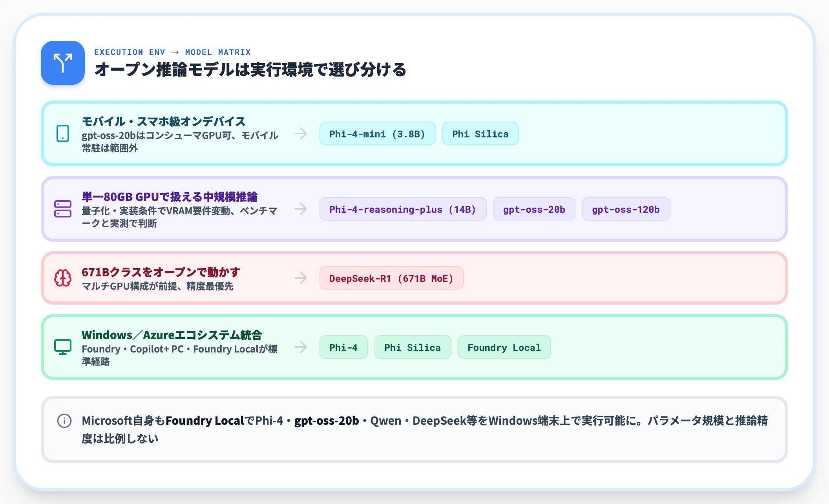Click the bold gpt-oss-20b text in the footer note
Screen dimensions: 829x504
point(327,421)
